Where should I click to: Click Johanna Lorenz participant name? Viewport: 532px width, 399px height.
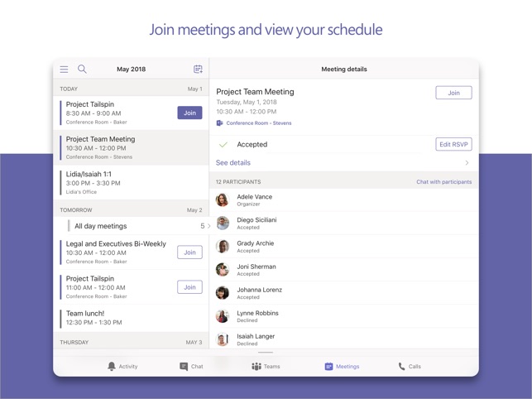[x=260, y=290]
